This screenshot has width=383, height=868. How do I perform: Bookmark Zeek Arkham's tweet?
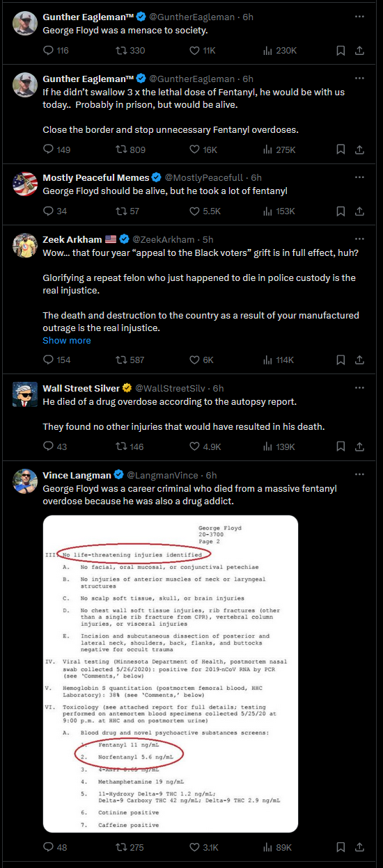[x=341, y=360]
